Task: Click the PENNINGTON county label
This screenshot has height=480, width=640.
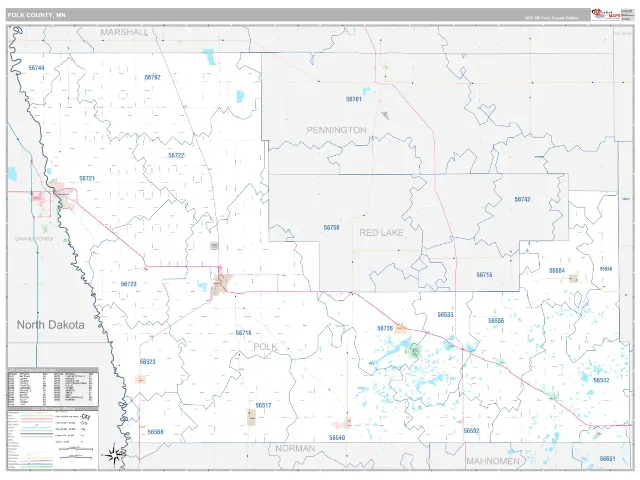Action: tap(336, 130)
